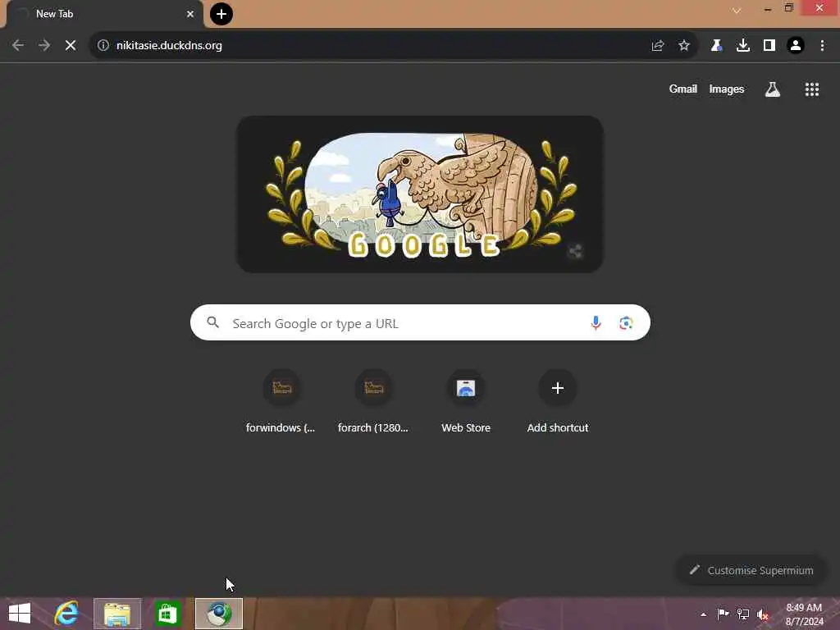Open the profile avatar menu

(796, 46)
